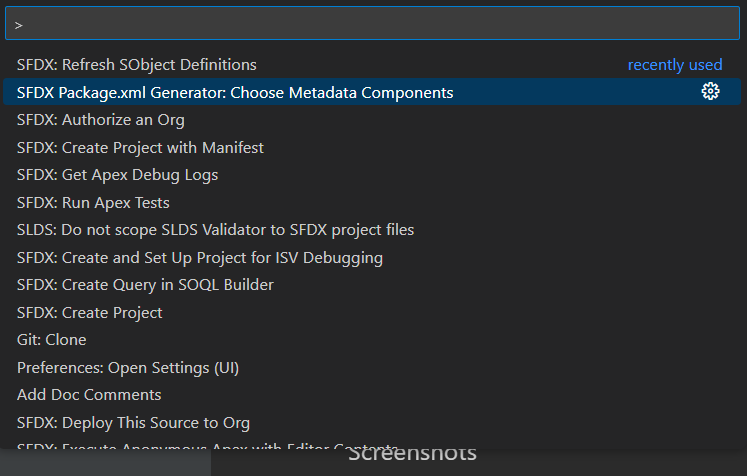This screenshot has width=747, height=476.
Task: Run SFDX: Get Apex Debug Logs
Action: click(372, 175)
